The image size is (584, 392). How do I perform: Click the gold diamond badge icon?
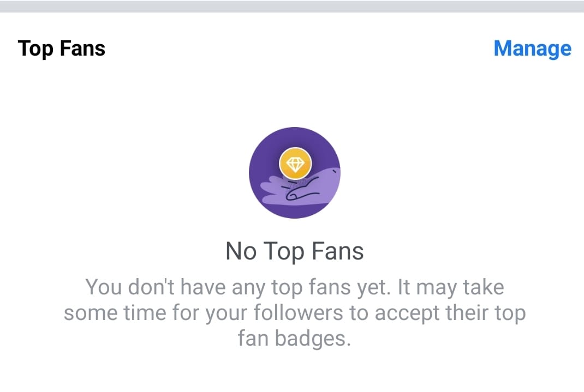(295, 163)
